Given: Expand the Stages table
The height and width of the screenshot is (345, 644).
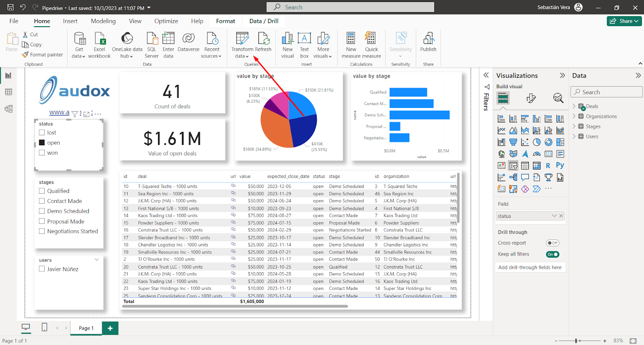Looking at the screenshot, I should point(574,126).
